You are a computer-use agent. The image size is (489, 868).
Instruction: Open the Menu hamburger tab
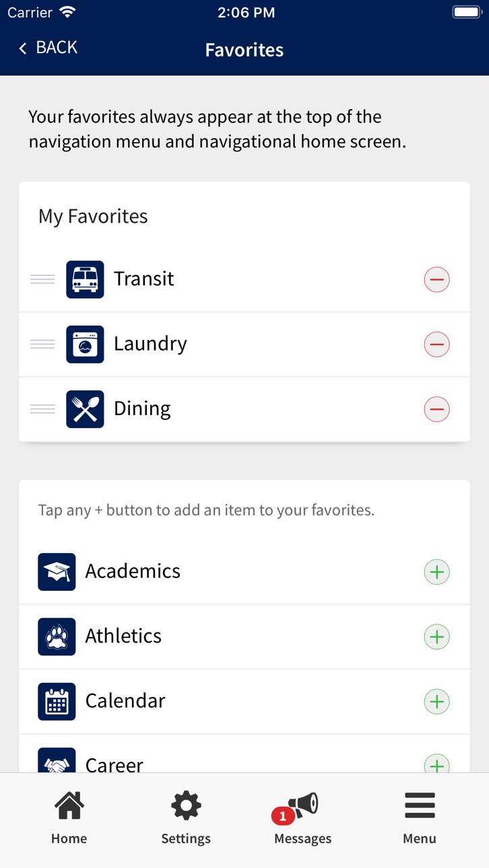click(420, 819)
